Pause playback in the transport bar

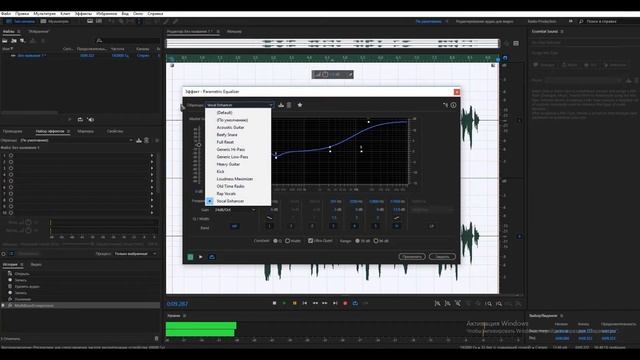point(295,303)
